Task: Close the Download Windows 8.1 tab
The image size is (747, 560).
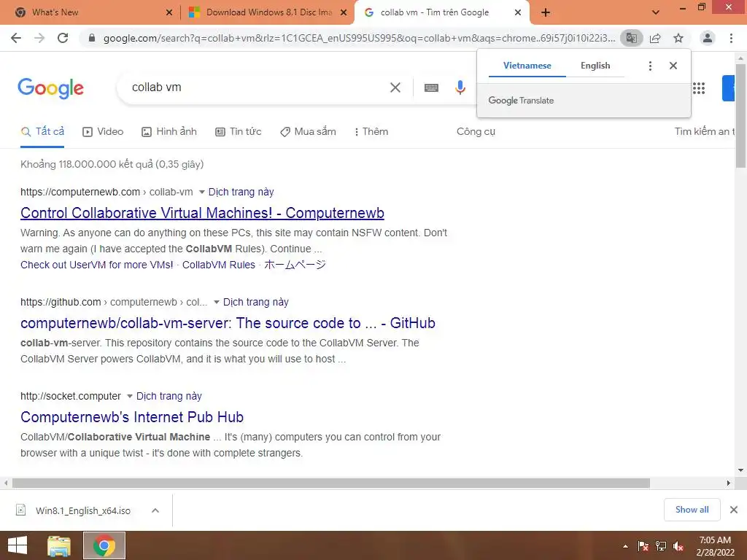Action: click(x=344, y=12)
